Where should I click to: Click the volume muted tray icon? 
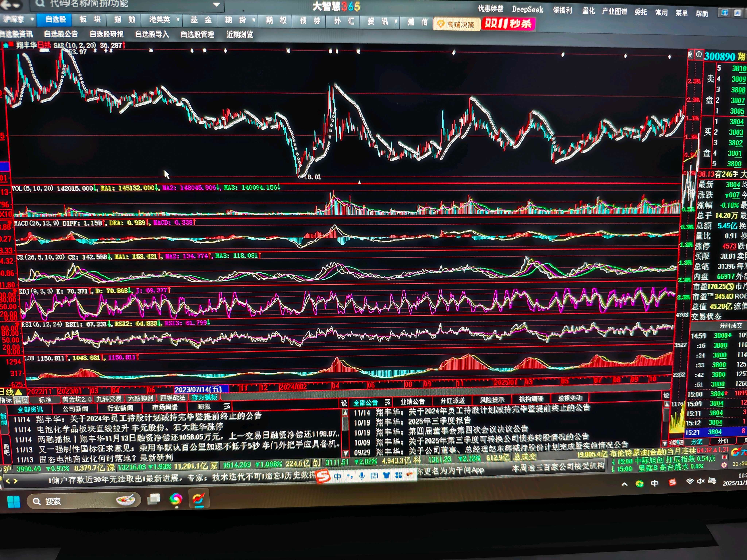[701, 481]
